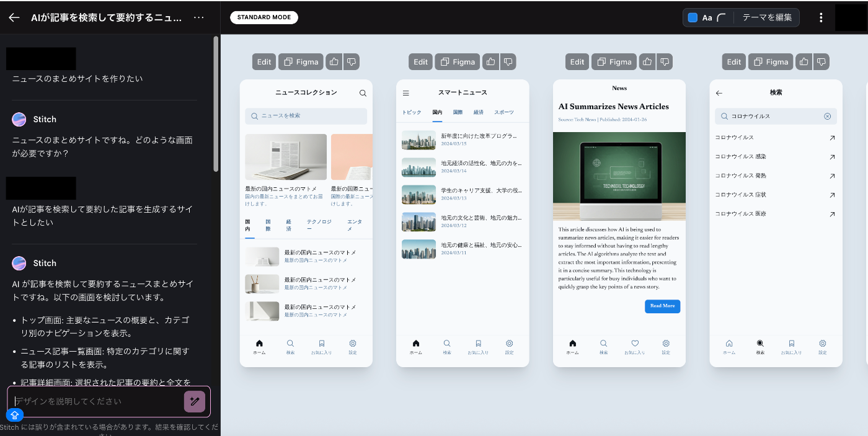Viewport: 868px width, 436px height.
Task: Click Edit above ニュースコレクション screen
Action: coord(264,61)
